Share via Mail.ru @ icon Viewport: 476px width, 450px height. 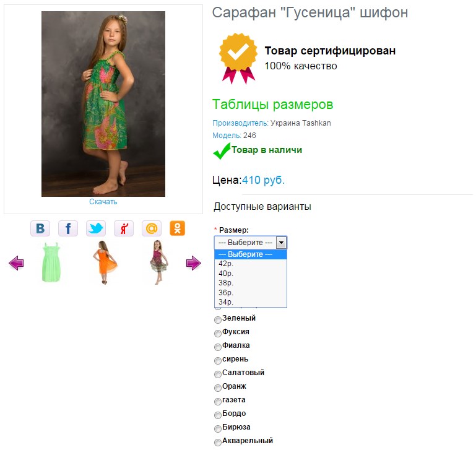[x=152, y=228]
